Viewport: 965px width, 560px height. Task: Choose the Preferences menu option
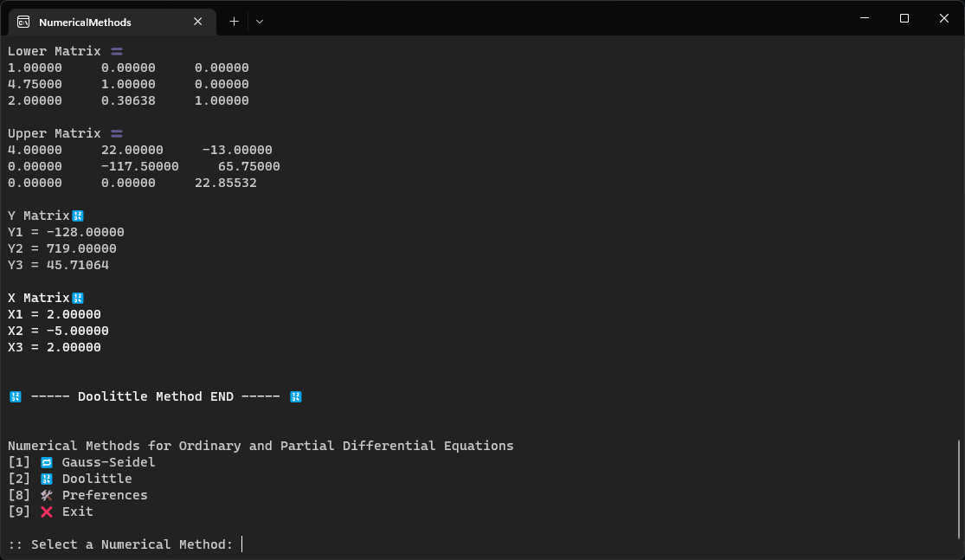tap(105, 495)
